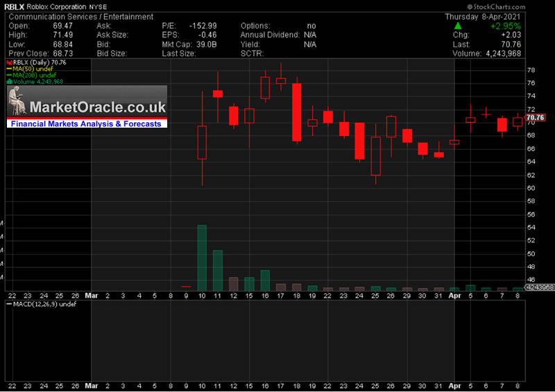This screenshot has height=392, width=555.
Task: Click the Open value 69.47
Action: (x=62, y=26)
